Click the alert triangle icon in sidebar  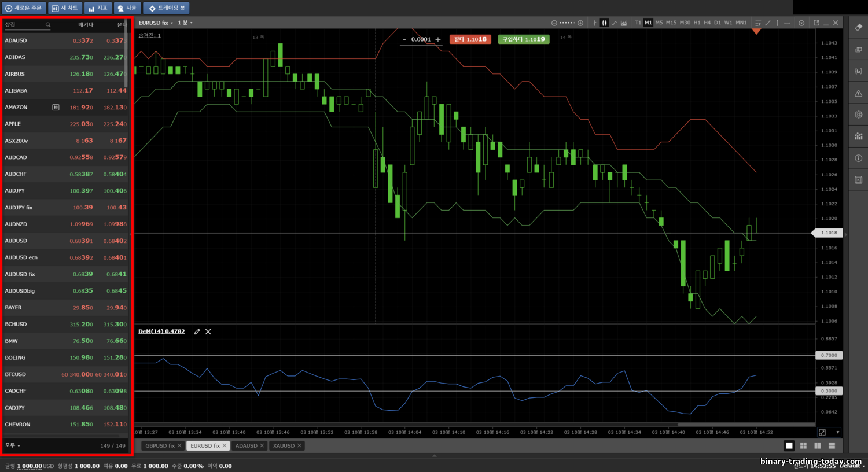pos(859,93)
